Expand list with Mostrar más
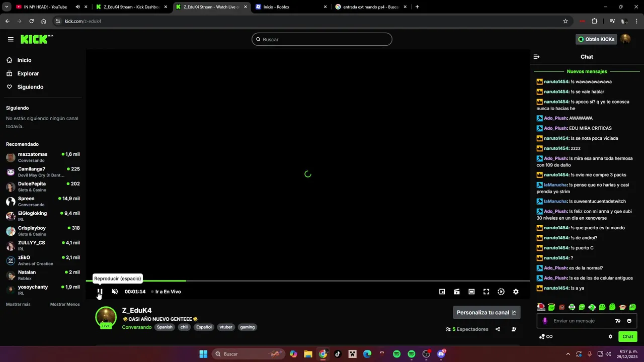The height and width of the screenshot is (362, 644). [x=18, y=304]
